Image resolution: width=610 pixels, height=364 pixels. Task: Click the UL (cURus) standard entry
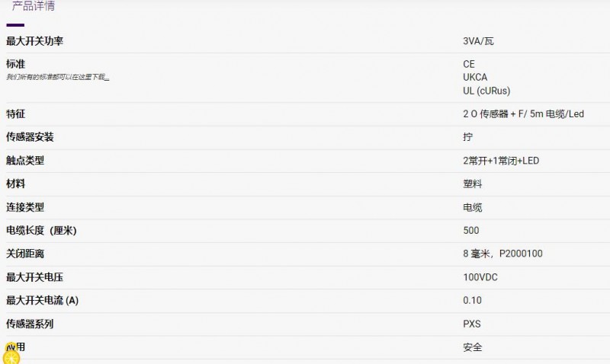coord(486,90)
